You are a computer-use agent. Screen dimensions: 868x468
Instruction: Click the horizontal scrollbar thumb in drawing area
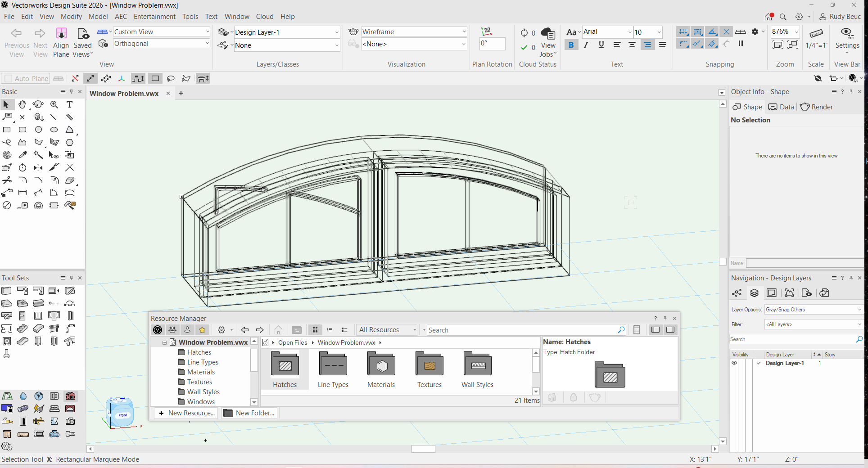[423, 449]
